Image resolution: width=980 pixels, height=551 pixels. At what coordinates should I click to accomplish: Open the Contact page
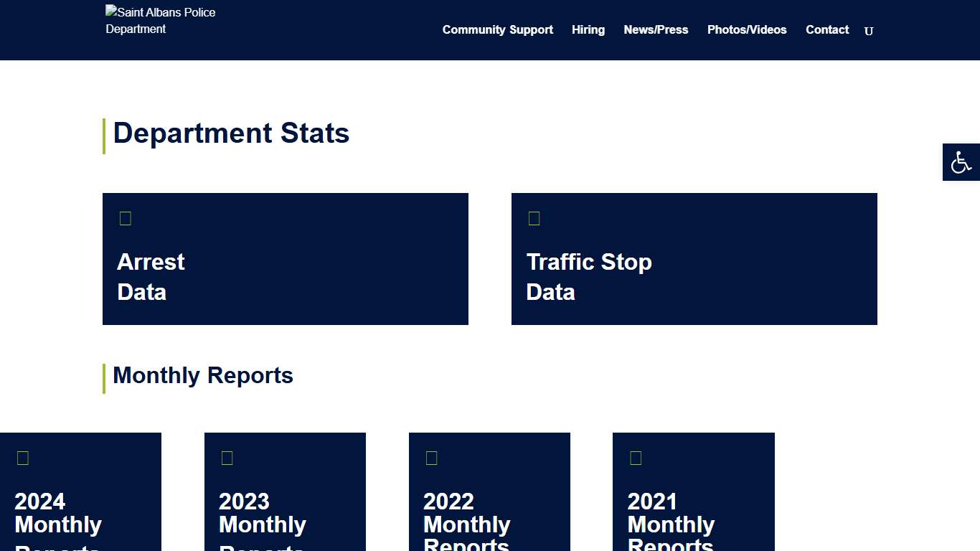point(827,30)
